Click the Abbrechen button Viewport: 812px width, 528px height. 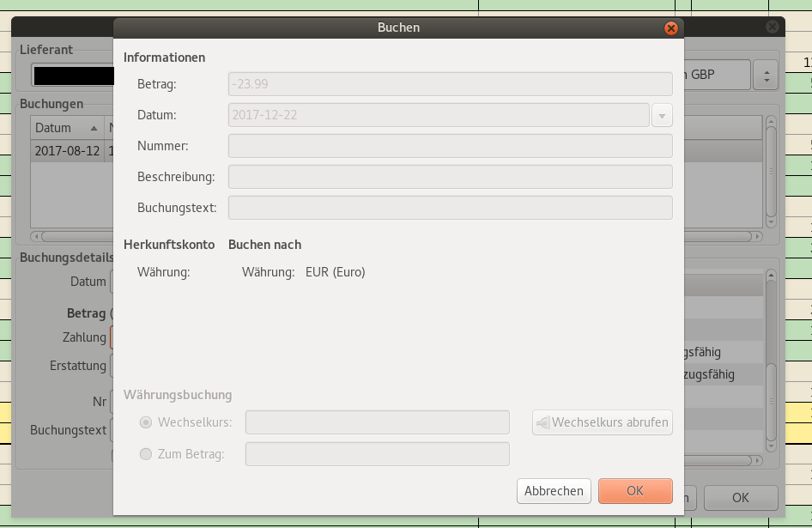point(554,491)
